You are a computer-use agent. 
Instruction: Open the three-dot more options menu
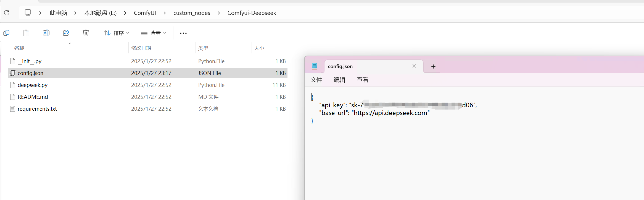(x=183, y=33)
